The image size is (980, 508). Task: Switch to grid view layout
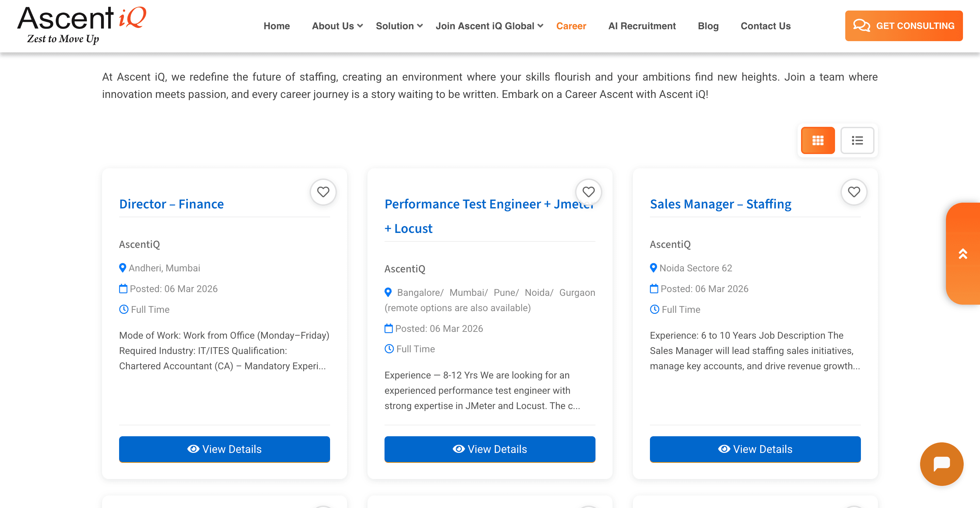(x=818, y=140)
